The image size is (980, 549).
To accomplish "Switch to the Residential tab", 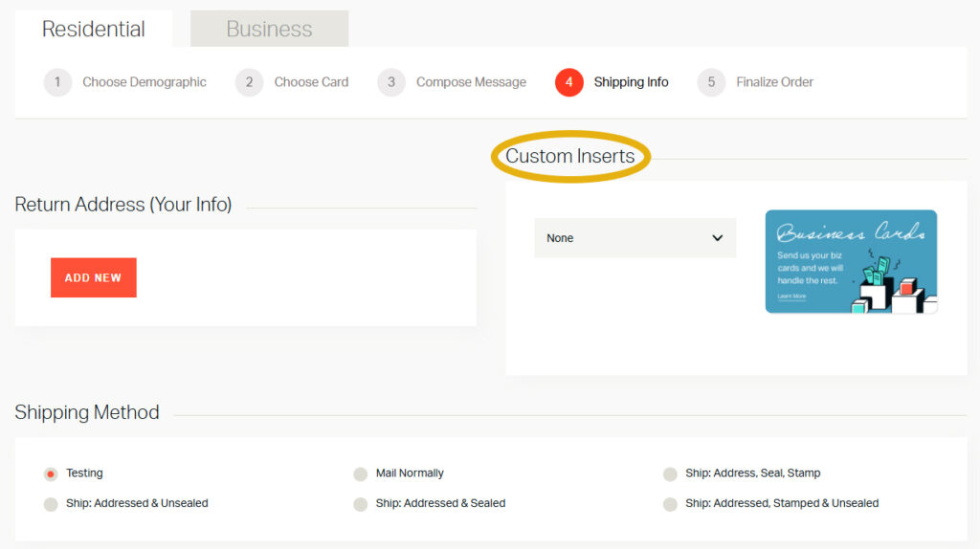I will tap(94, 29).
